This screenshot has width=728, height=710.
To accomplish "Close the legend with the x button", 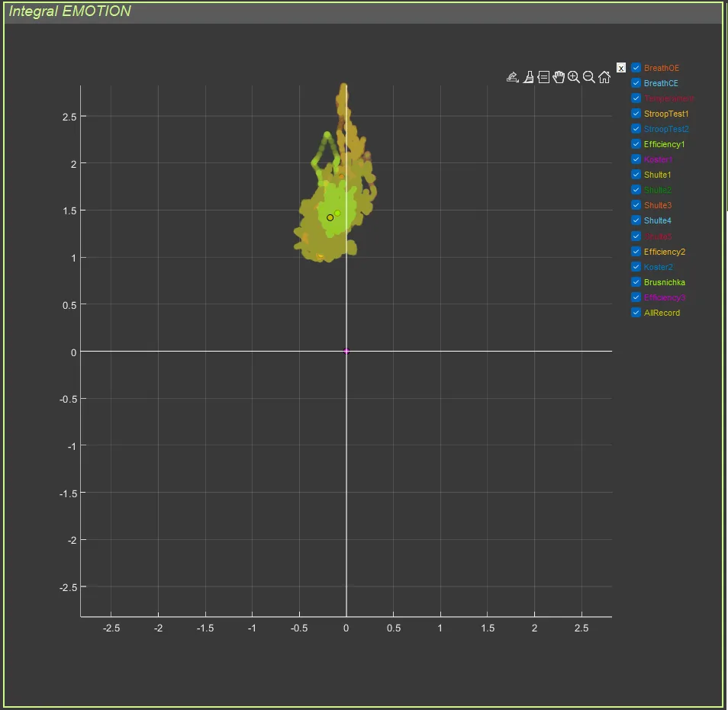I will (x=621, y=68).
